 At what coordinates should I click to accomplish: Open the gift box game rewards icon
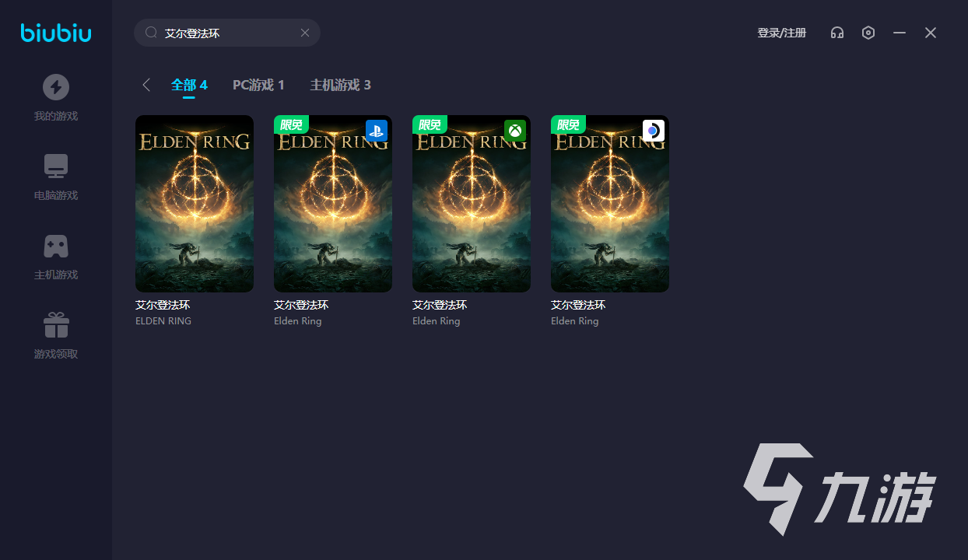click(56, 325)
